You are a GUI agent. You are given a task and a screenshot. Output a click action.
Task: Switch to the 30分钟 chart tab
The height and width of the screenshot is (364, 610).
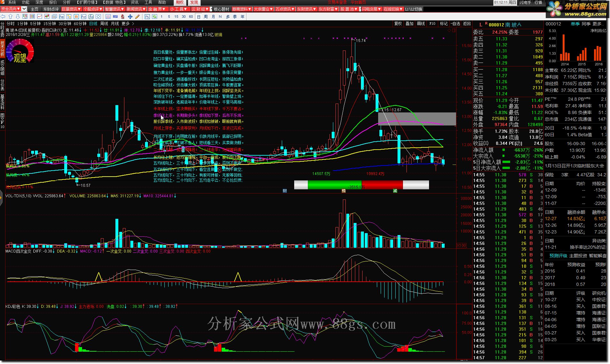coord(65,24)
